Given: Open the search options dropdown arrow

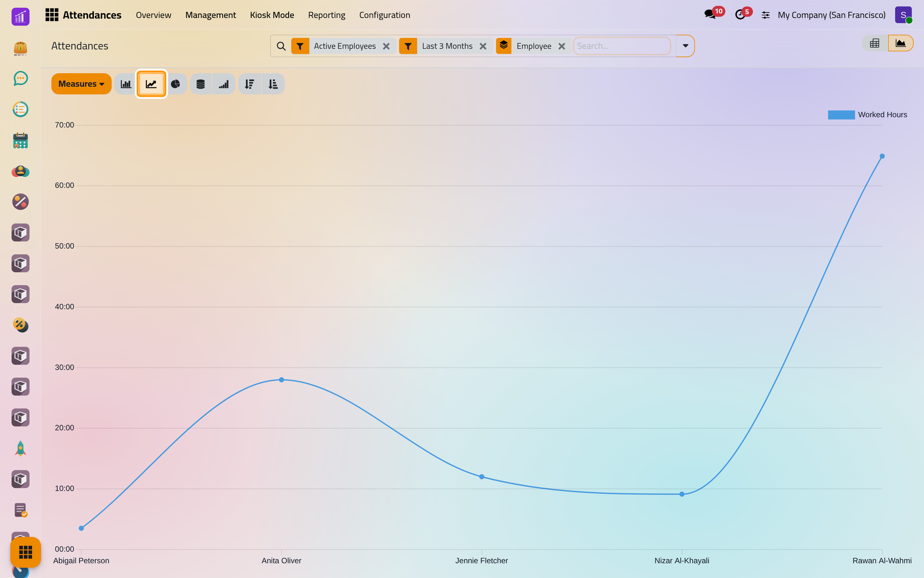Looking at the screenshot, I should [685, 46].
